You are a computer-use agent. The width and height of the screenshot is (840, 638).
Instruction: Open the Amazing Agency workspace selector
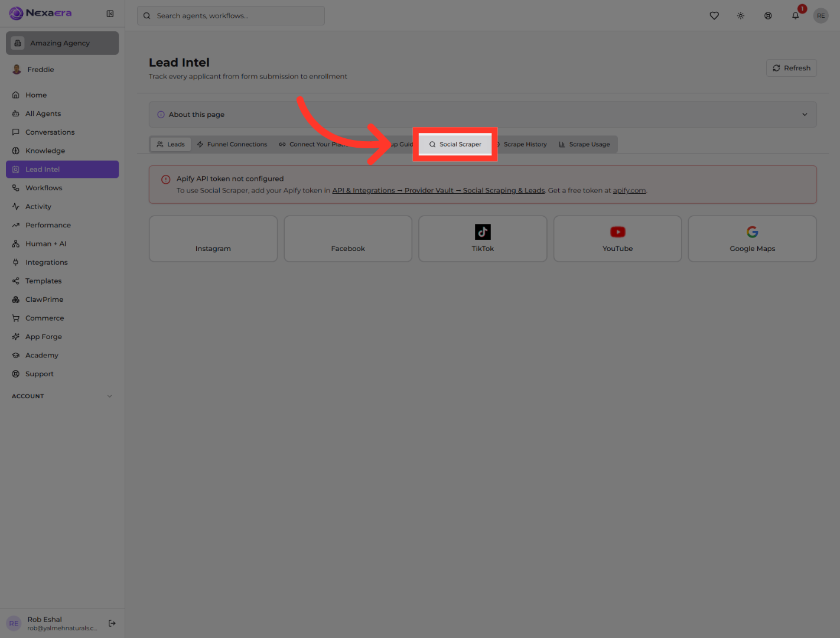pyautogui.click(x=62, y=43)
